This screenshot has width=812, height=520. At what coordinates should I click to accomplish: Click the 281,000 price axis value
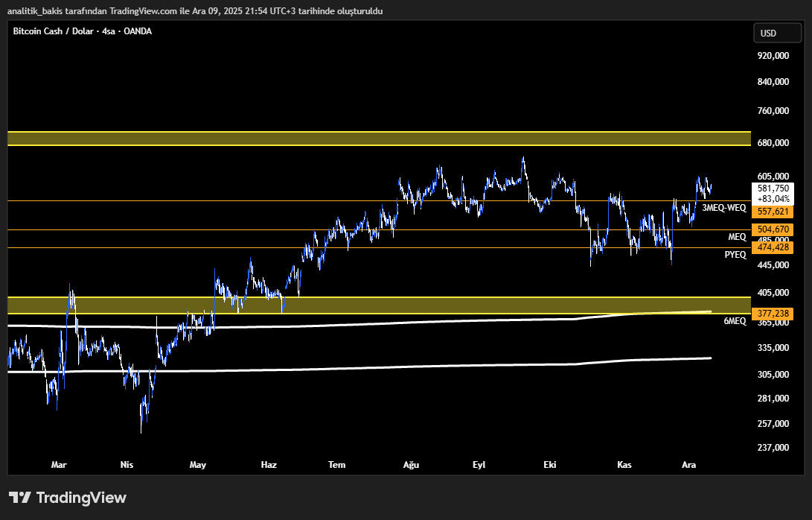773,398
